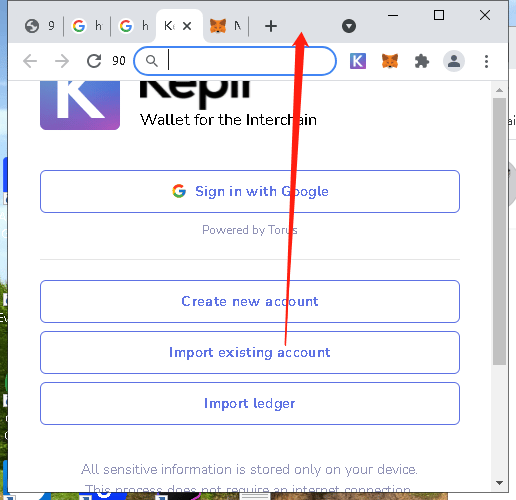Close the active Keplr tab
This screenshot has width=516, height=500.
(187, 26)
